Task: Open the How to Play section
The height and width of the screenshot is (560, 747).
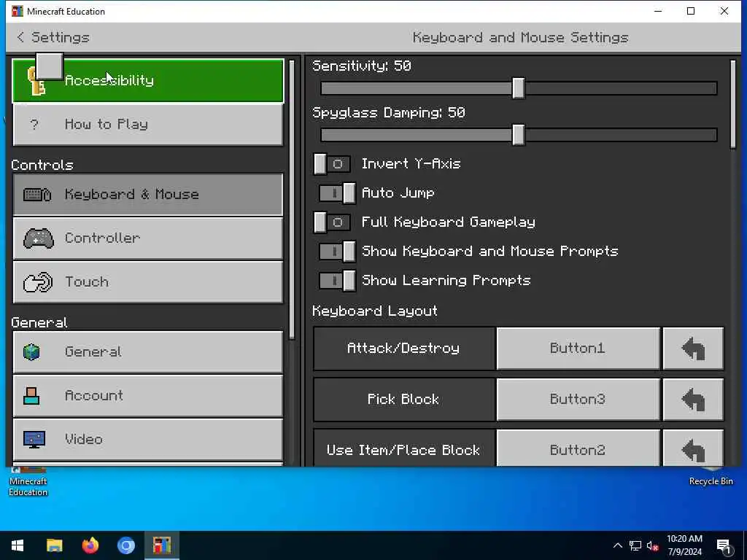Action: 148,124
